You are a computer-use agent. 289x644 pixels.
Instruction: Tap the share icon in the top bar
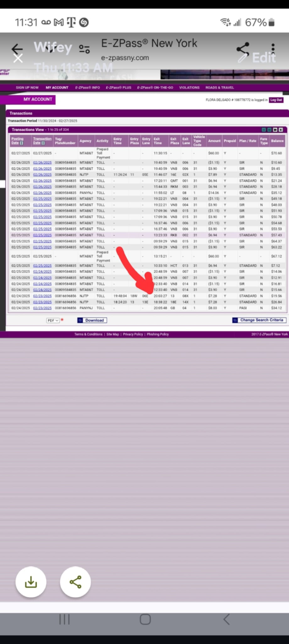click(243, 49)
